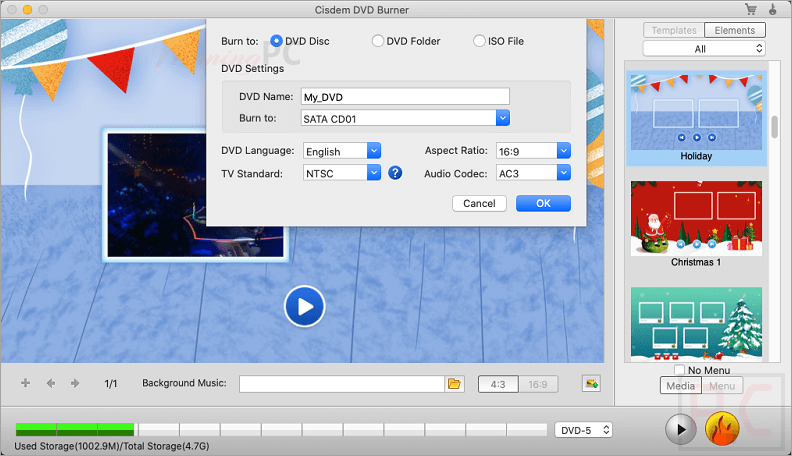Select ISO File radio button
The width and height of the screenshot is (792, 456).
pyautogui.click(x=479, y=41)
